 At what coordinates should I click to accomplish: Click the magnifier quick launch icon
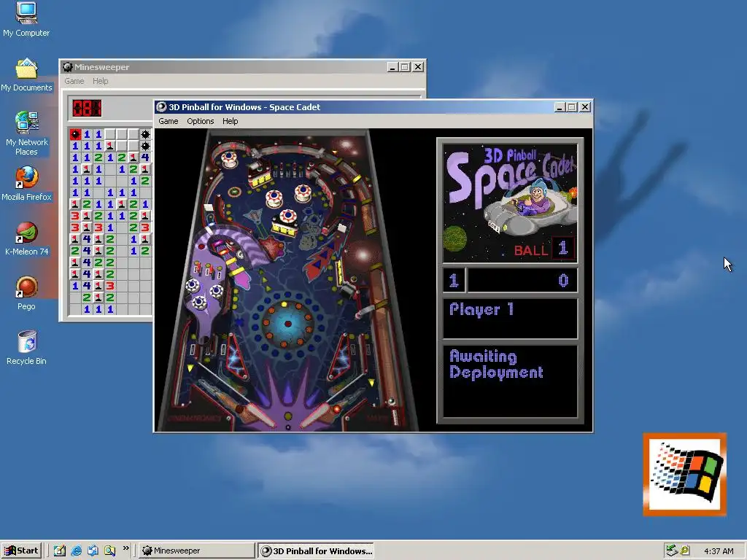pyautogui.click(x=109, y=551)
